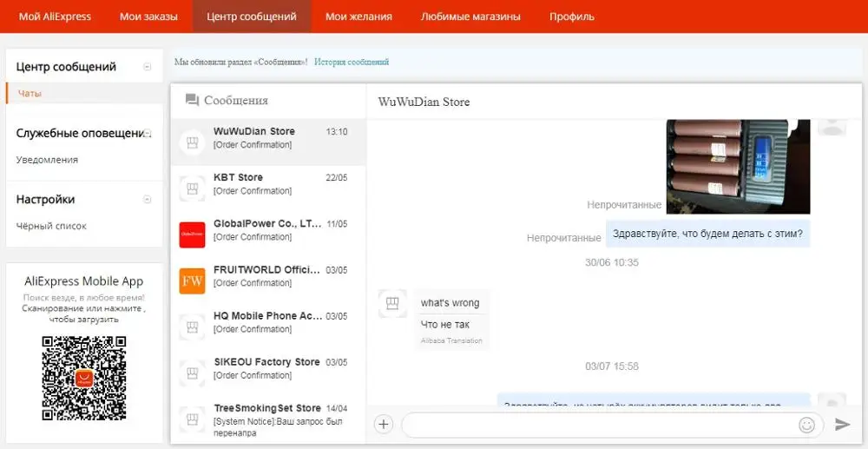Screen dimensions: 868x449
Task: Click the FRUITWORLD orange FW logo
Action: tap(192, 281)
